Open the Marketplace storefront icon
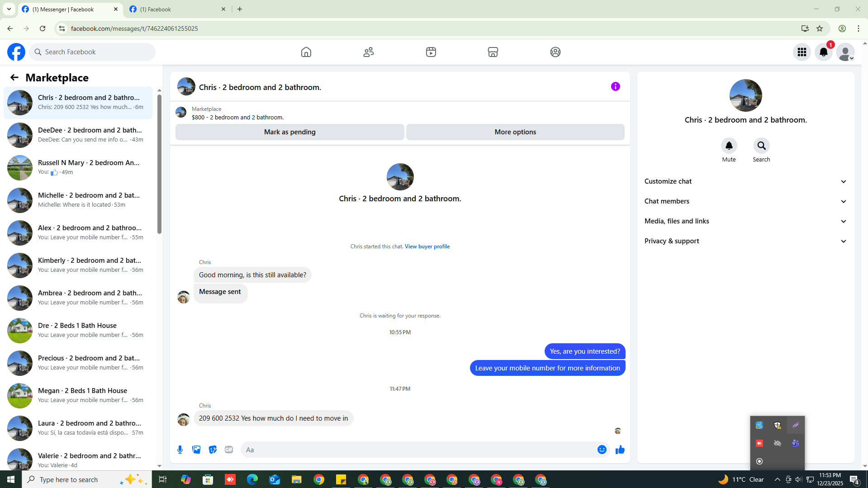This screenshot has width=868, height=488. tap(493, 52)
